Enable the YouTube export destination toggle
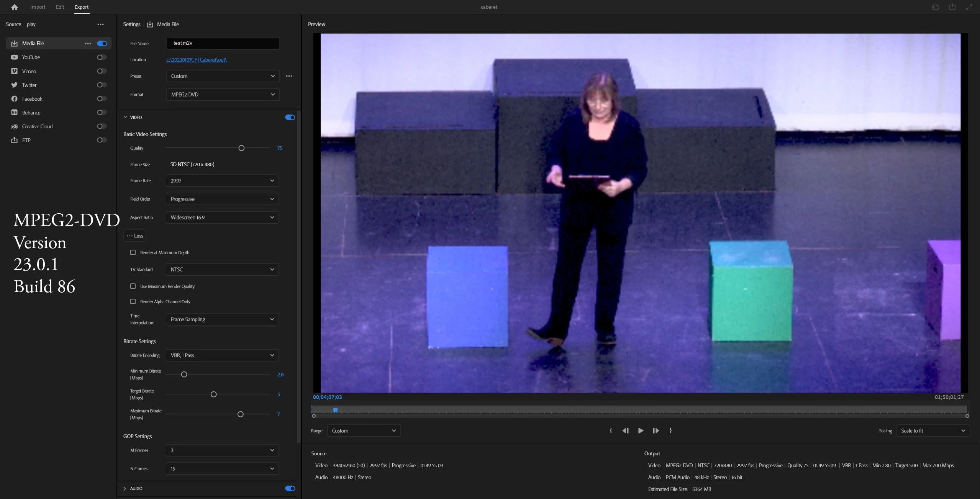Image resolution: width=980 pixels, height=499 pixels. click(102, 57)
